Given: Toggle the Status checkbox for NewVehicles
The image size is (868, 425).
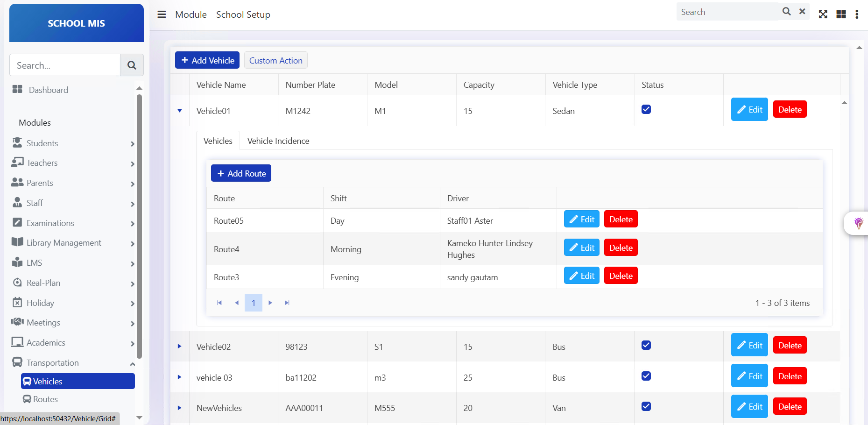Looking at the screenshot, I should [x=646, y=406].
